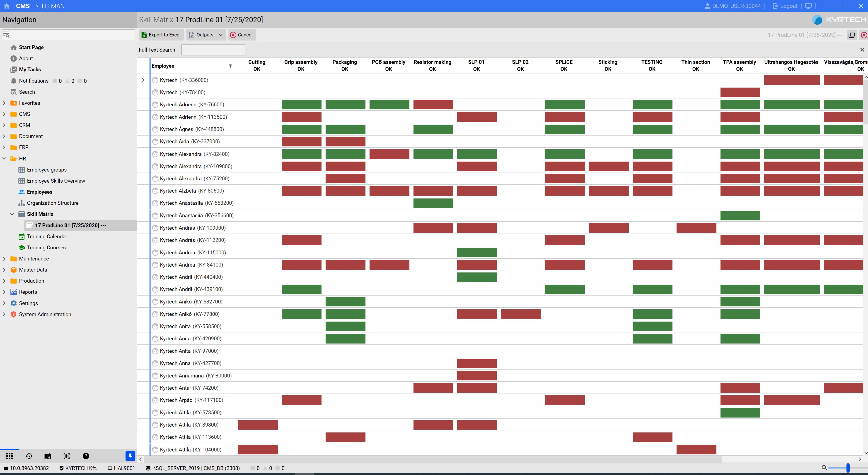Open the Skill Matrix tree item
The image size is (868, 475).
click(40, 214)
